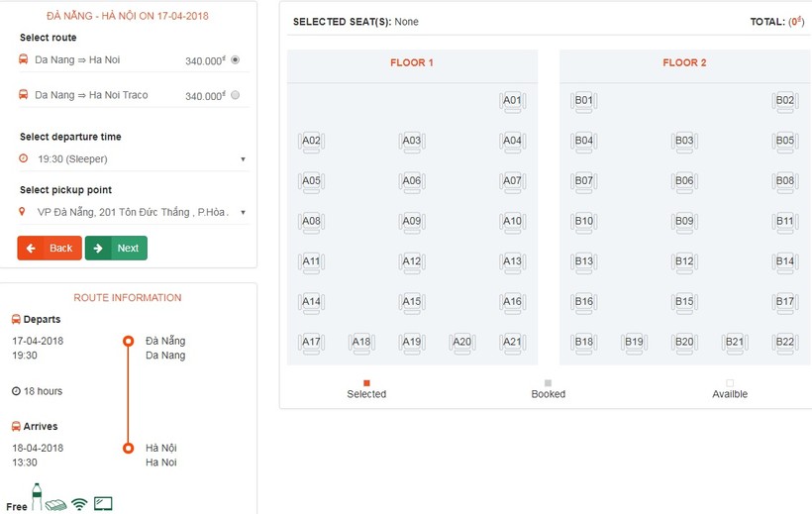Select the Da Nang ⇒ Ha Noi Traco radio

(x=235, y=95)
